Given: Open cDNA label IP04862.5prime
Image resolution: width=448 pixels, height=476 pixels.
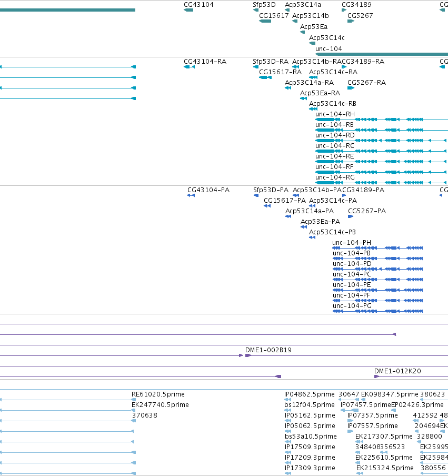Looking at the screenshot, I should point(310,394).
